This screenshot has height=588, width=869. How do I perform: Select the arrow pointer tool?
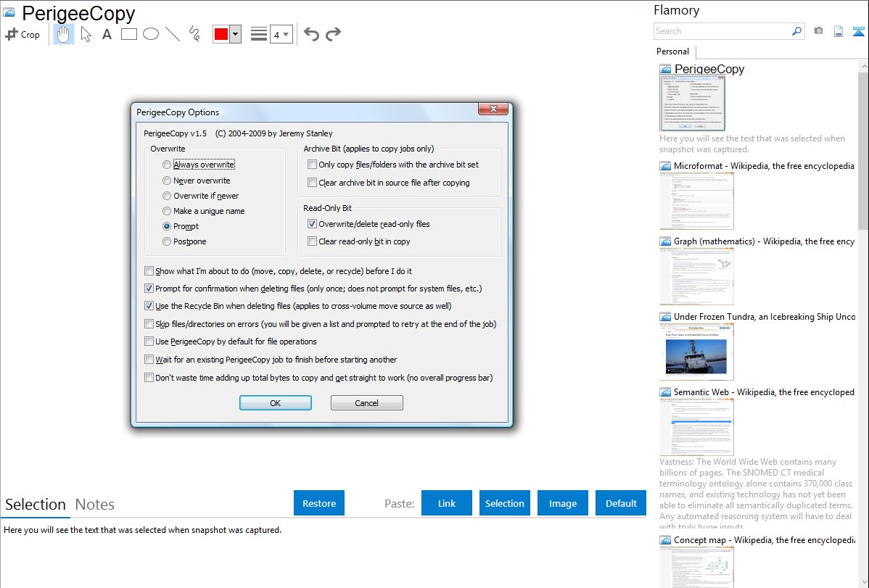pyautogui.click(x=86, y=34)
